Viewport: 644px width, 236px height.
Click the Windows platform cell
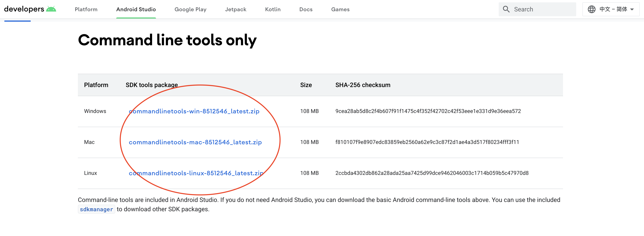[x=95, y=111]
